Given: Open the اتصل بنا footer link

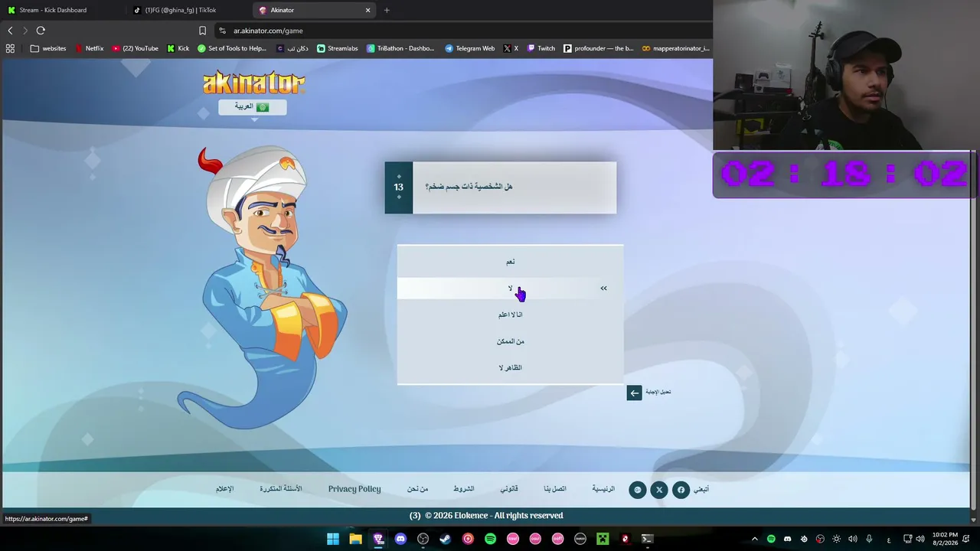Looking at the screenshot, I should [555, 489].
